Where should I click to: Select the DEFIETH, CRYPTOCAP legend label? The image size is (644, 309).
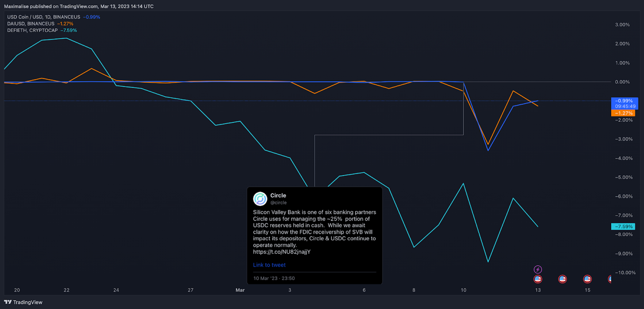point(33,30)
